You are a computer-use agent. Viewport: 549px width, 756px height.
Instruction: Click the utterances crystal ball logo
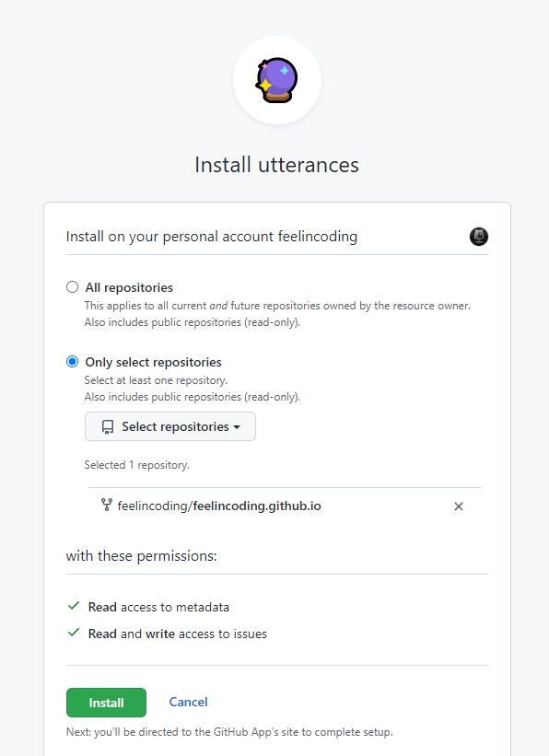[277, 80]
